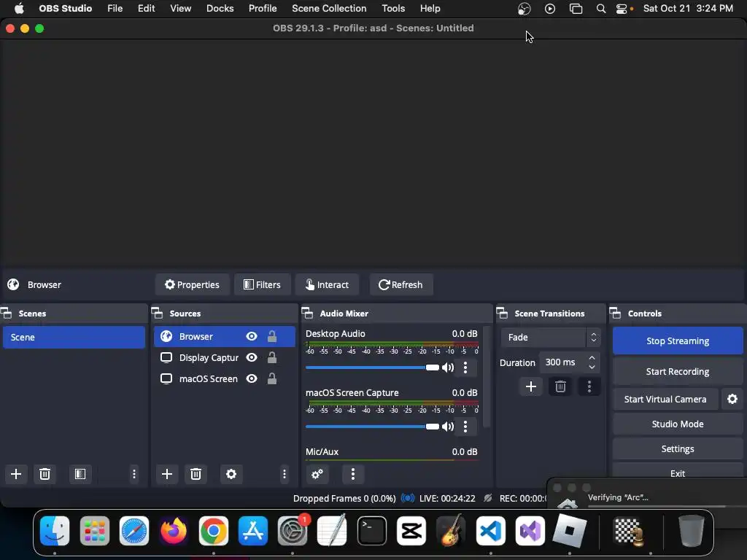This screenshot has height=560, width=747.
Task: Click Interact button for Browser source
Action: (327, 285)
